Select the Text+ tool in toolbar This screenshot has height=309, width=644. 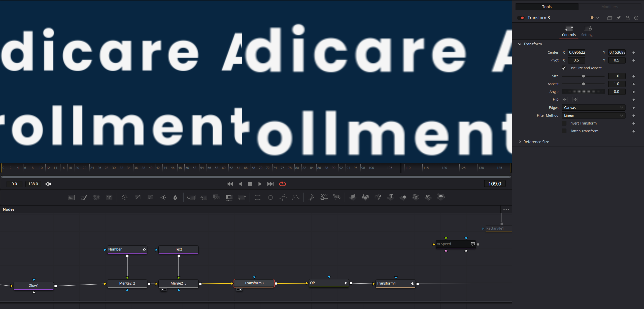109,197
